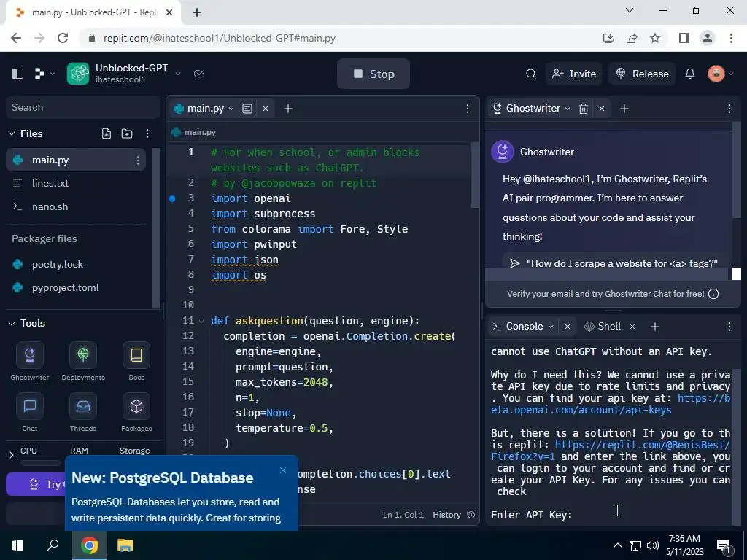Screen dimensions: 747x560
Task: Fold the askquestion function at line 11
Action: [x=201, y=321]
